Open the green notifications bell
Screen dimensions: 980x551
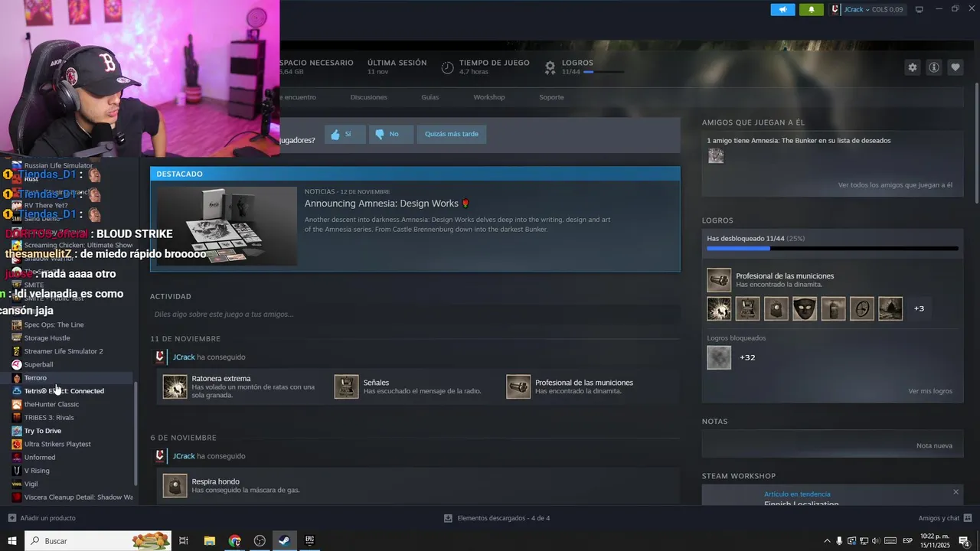click(812, 9)
